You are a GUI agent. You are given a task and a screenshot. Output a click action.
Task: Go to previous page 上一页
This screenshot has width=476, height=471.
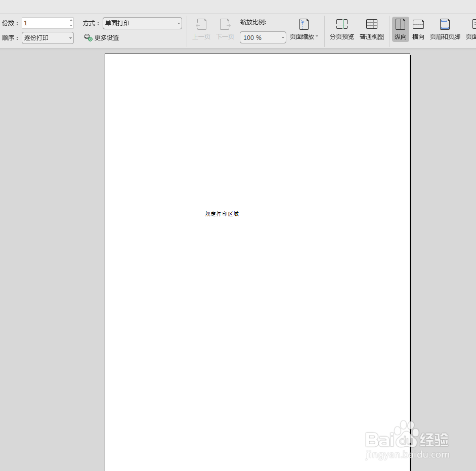tap(201, 29)
